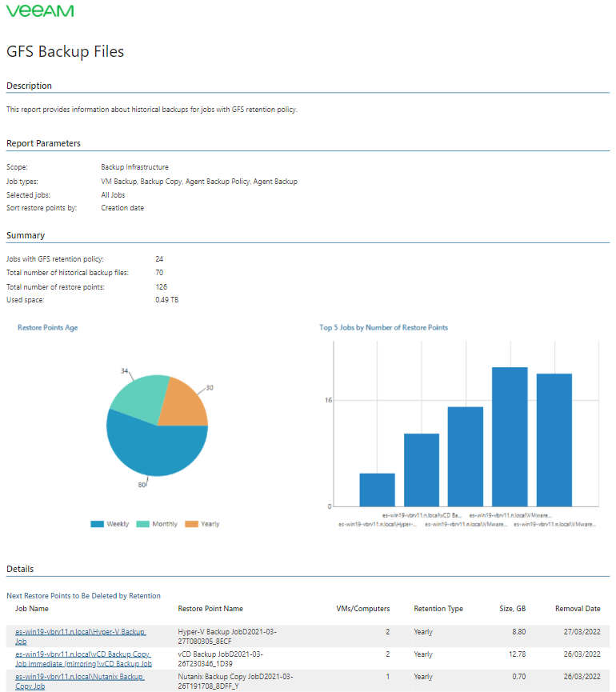This screenshot has height=692, width=616.
Task: Open the Nutanix Backup Copy Job link
Action: (79, 682)
